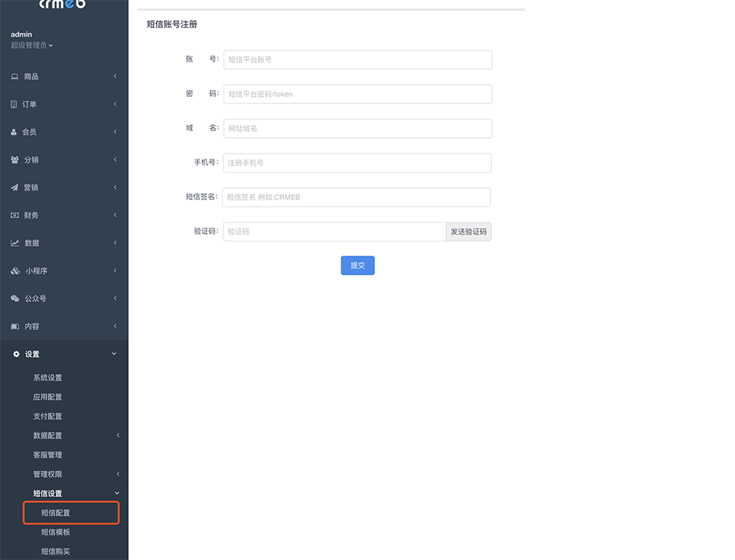Click the admin username text
The height and width of the screenshot is (560, 735).
[x=22, y=34]
